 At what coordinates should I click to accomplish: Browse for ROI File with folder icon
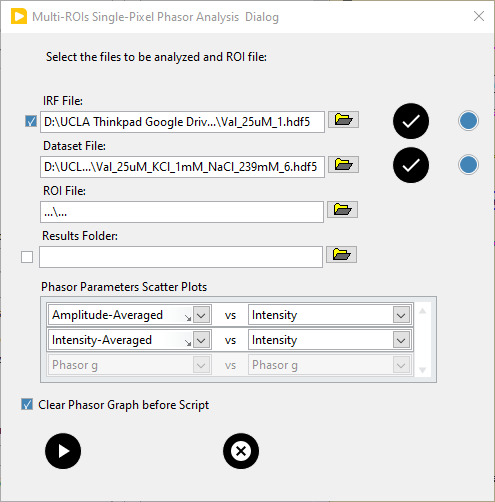tap(342, 210)
